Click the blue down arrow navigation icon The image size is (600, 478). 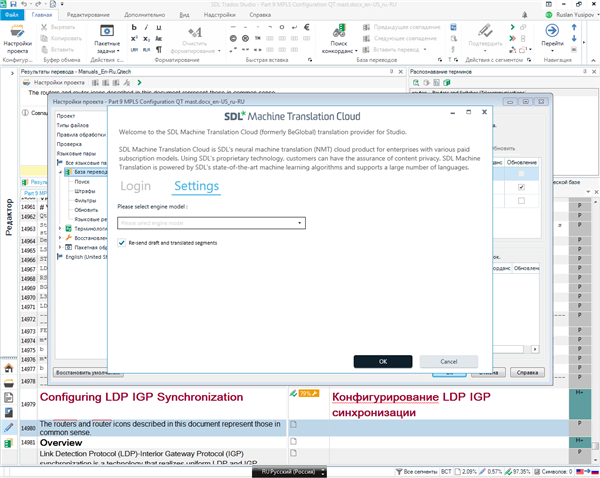(x=574, y=38)
